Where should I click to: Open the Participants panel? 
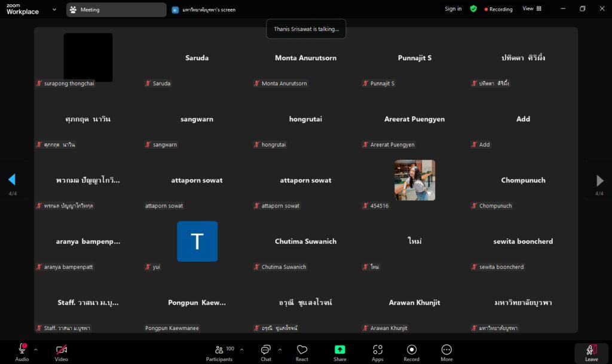click(x=219, y=352)
